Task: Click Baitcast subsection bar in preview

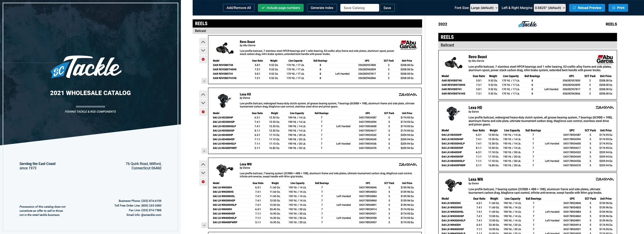Action: (527, 45)
